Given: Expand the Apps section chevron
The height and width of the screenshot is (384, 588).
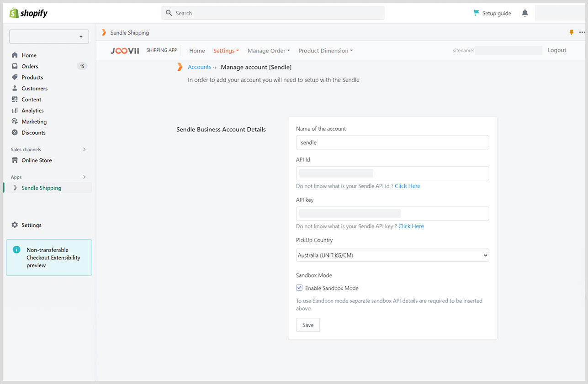Looking at the screenshot, I should pyautogui.click(x=84, y=177).
